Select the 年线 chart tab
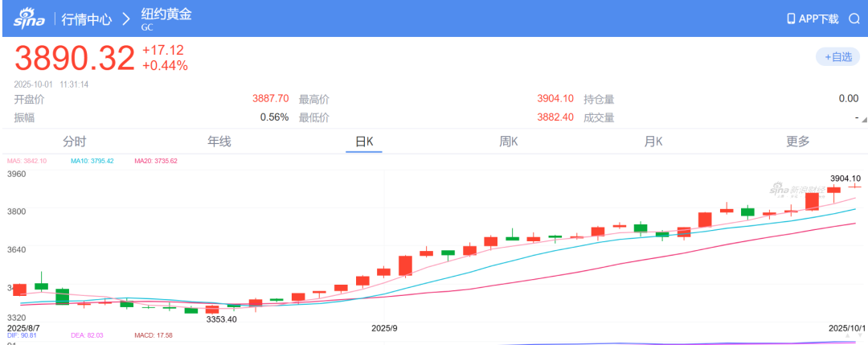Screen dimensions: 868x345 [219, 142]
